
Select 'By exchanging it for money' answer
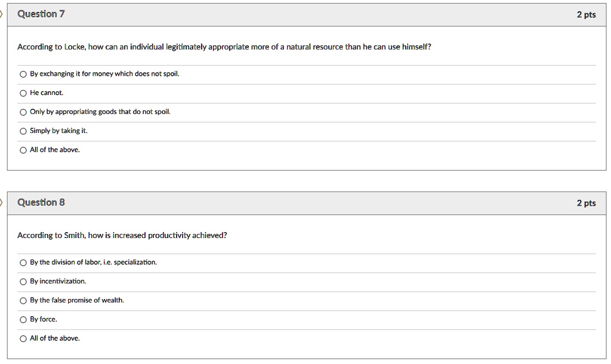[23, 74]
